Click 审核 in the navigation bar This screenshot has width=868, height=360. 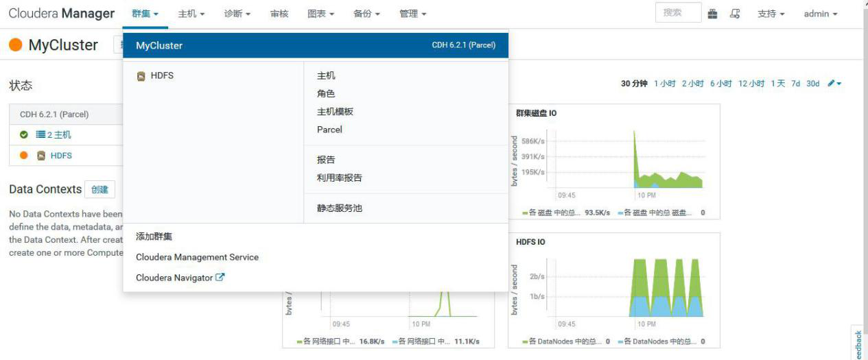(x=279, y=14)
